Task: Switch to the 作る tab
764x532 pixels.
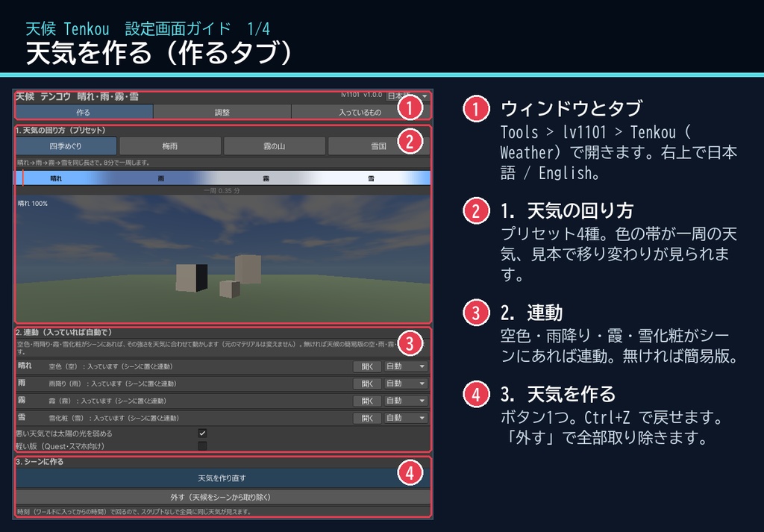Action: tap(84, 112)
